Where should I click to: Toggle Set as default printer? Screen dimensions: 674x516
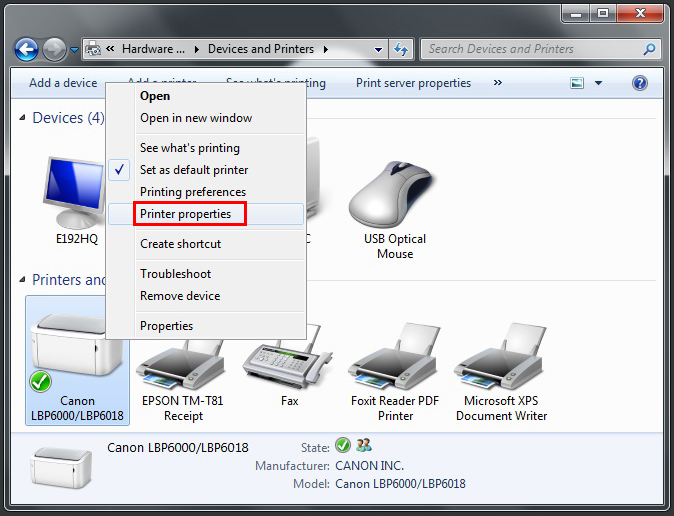[206, 170]
